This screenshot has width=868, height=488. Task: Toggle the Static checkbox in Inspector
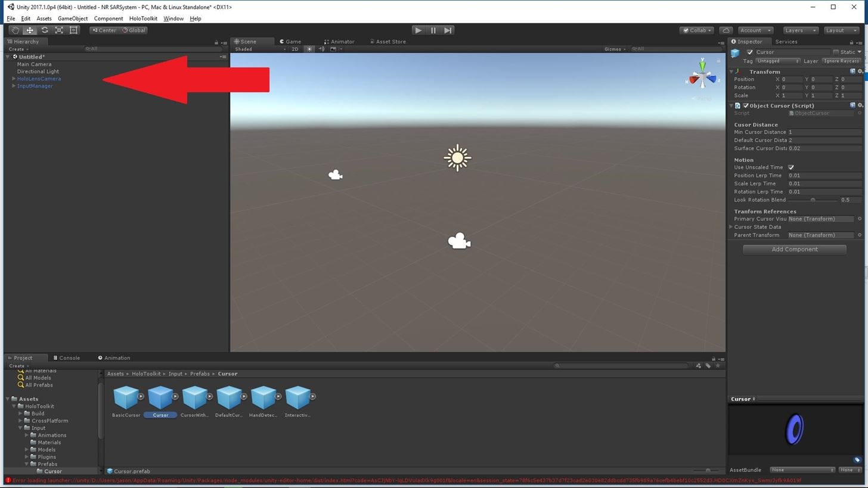pyautogui.click(x=836, y=52)
